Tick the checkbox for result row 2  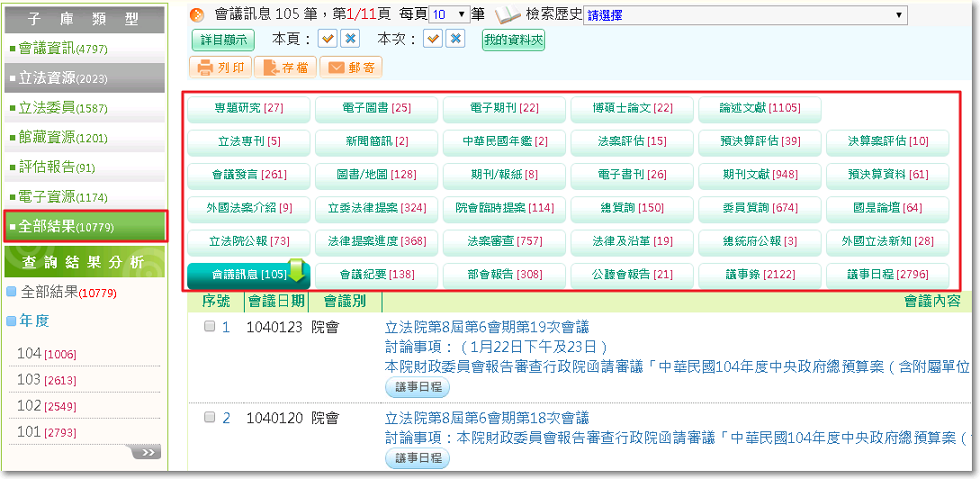(210, 417)
